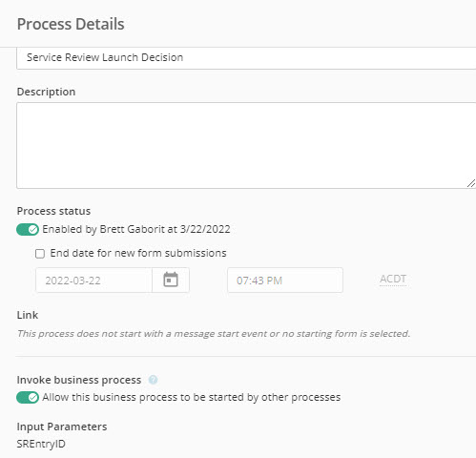Toggle the Process status Enabled switch

[28, 229]
